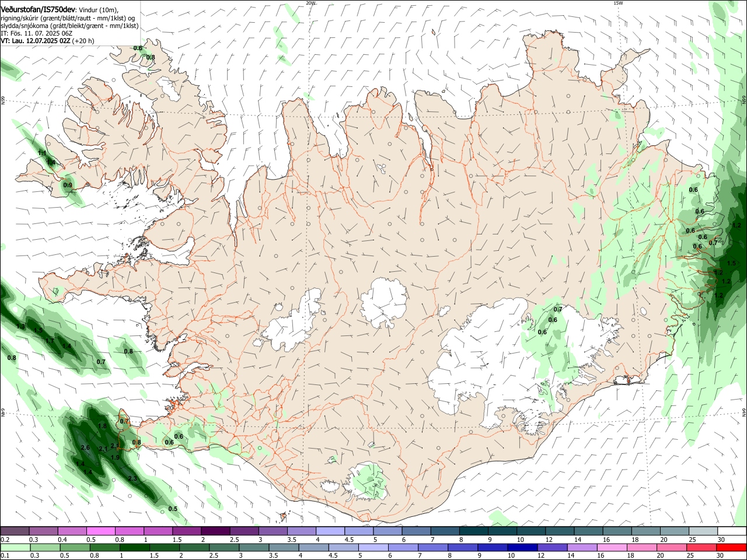Image resolution: width=747 pixels, height=560 pixels.
Task: Click the 20W longitude label at the top edge
Action: pyautogui.click(x=310, y=3)
